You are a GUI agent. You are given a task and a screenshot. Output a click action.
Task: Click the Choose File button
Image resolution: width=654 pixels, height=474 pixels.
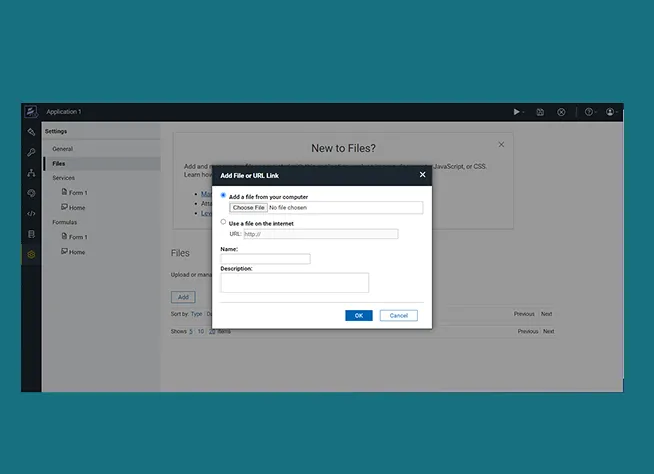point(248,207)
